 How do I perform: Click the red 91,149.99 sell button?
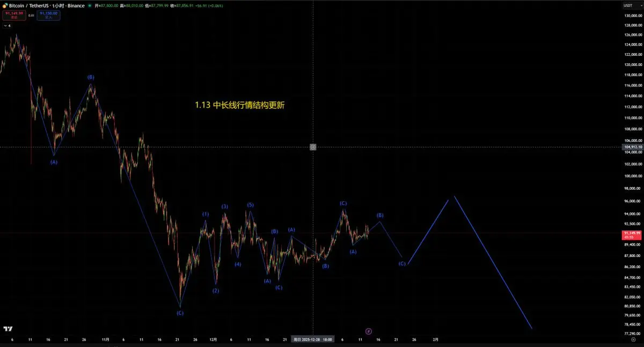coord(13,16)
